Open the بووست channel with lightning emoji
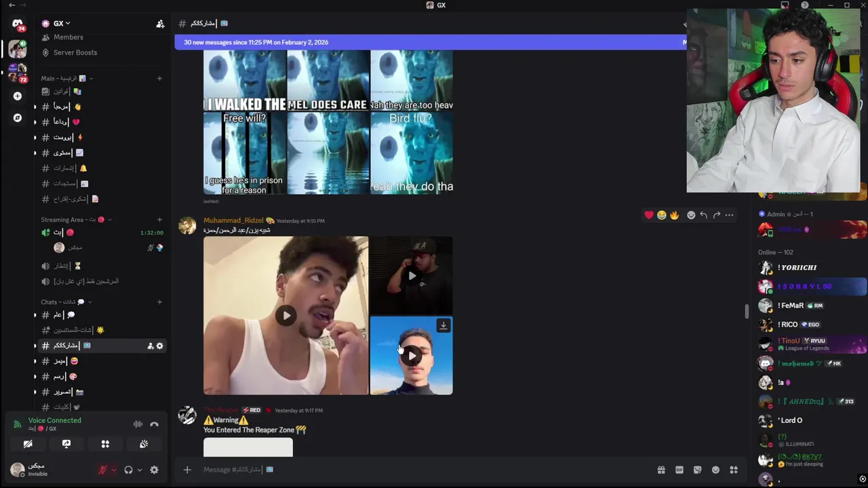 tap(102, 138)
